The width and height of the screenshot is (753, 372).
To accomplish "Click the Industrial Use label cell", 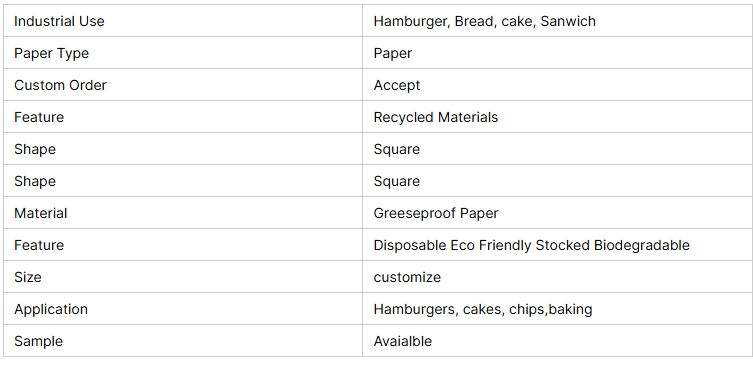I will pyautogui.click(x=182, y=21).
